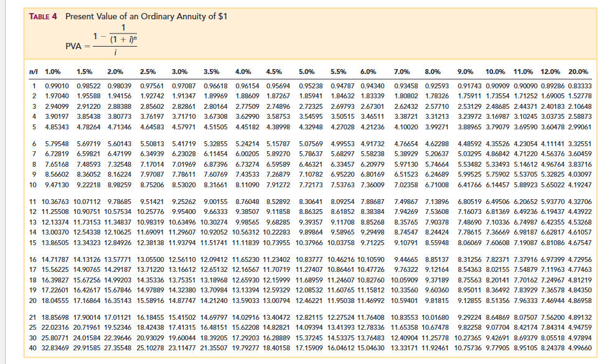Select the value 4.99660
602x364 pixels.
point(580,348)
